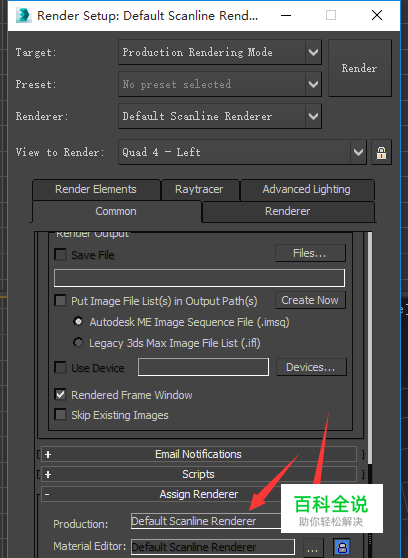The image size is (408, 558).
Task: Click the Files... button
Action: click(x=310, y=253)
